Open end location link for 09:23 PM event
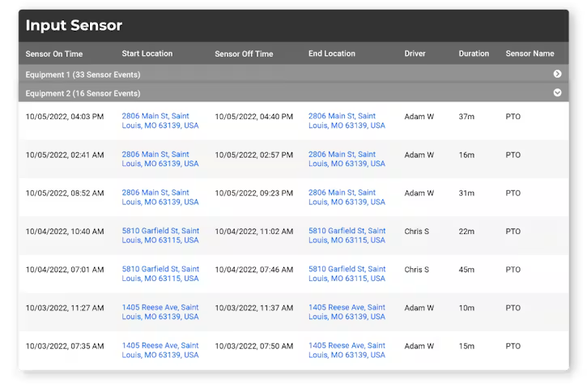The height and width of the screenshot is (392, 587). pyautogui.click(x=347, y=197)
